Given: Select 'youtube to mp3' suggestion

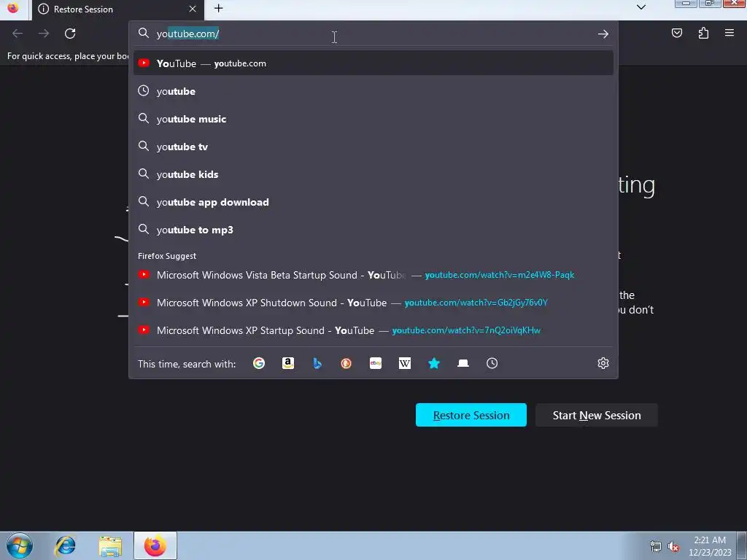Looking at the screenshot, I should [x=373, y=230].
